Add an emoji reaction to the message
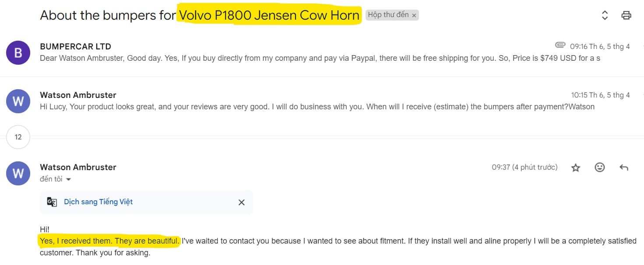 600,167
